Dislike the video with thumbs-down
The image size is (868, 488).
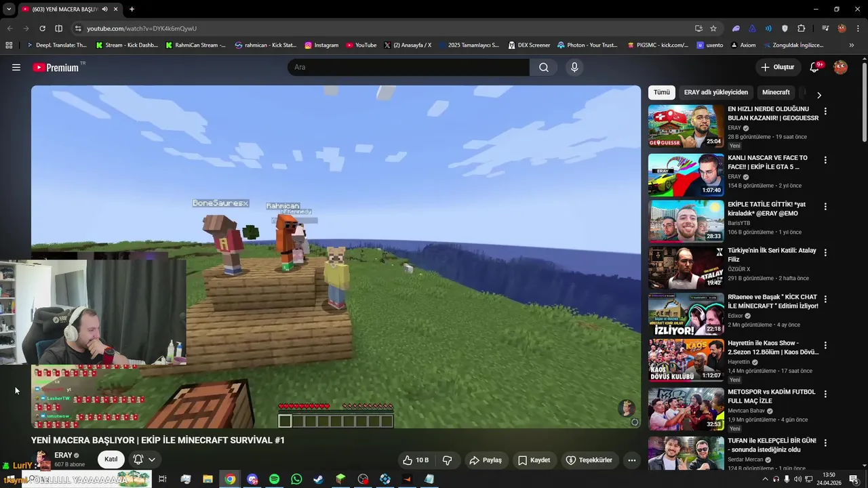(x=448, y=460)
